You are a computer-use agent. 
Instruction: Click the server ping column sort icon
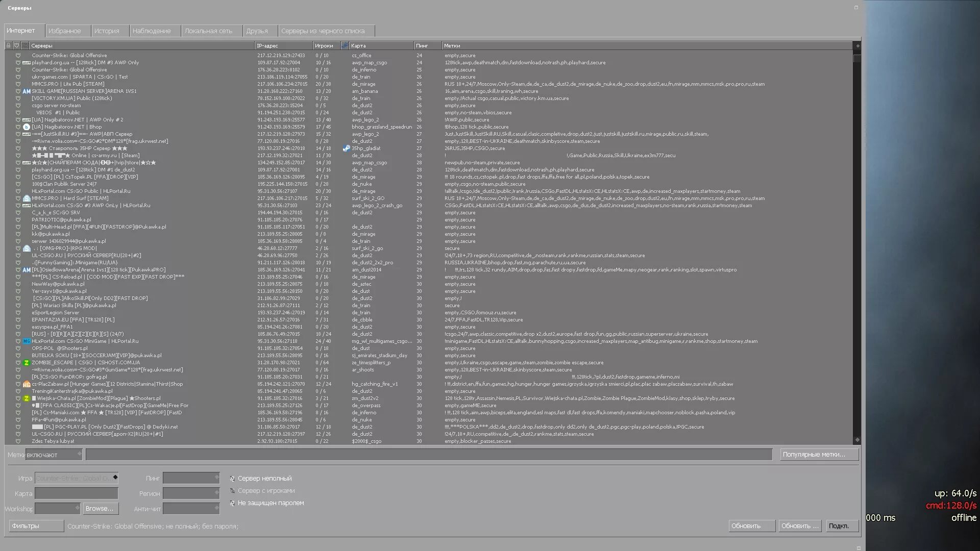[x=422, y=46]
